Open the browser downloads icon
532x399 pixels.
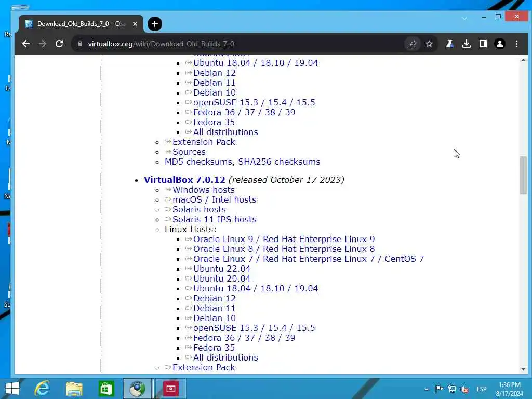tap(467, 44)
